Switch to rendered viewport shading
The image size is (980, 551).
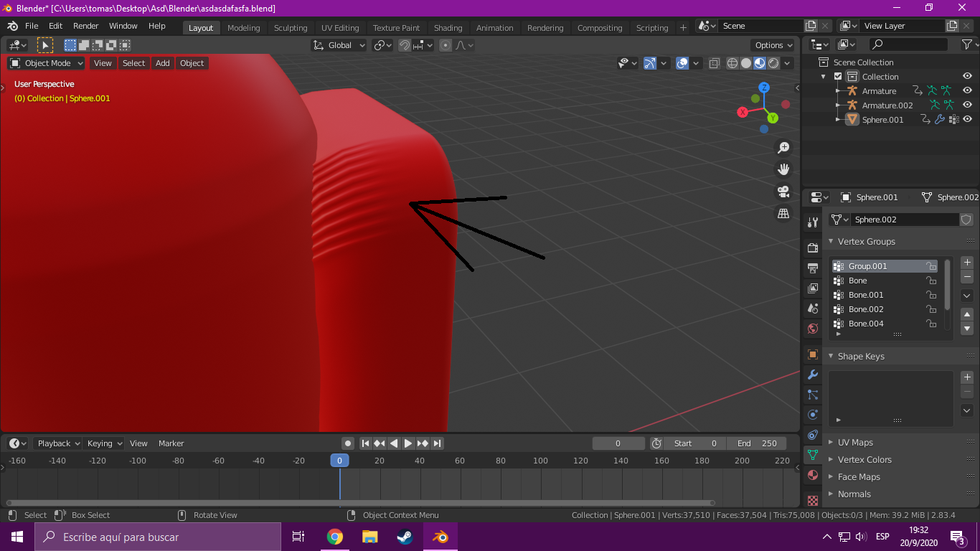click(773, 63)
